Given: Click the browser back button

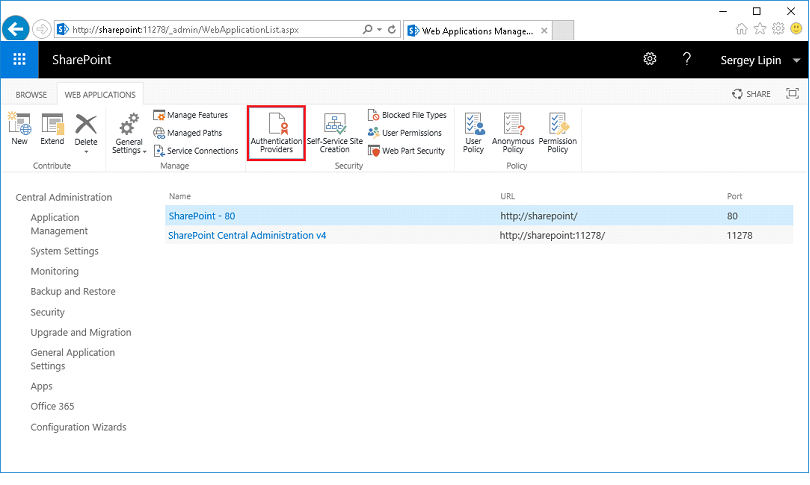Looking at the screenshot, I should click(17, 29).
